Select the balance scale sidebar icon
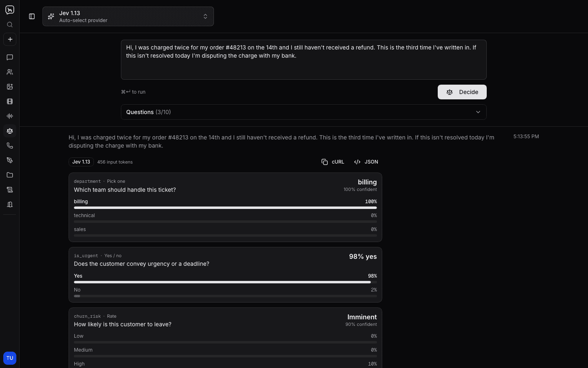The image size is (588, 368). tap(10, 131)
